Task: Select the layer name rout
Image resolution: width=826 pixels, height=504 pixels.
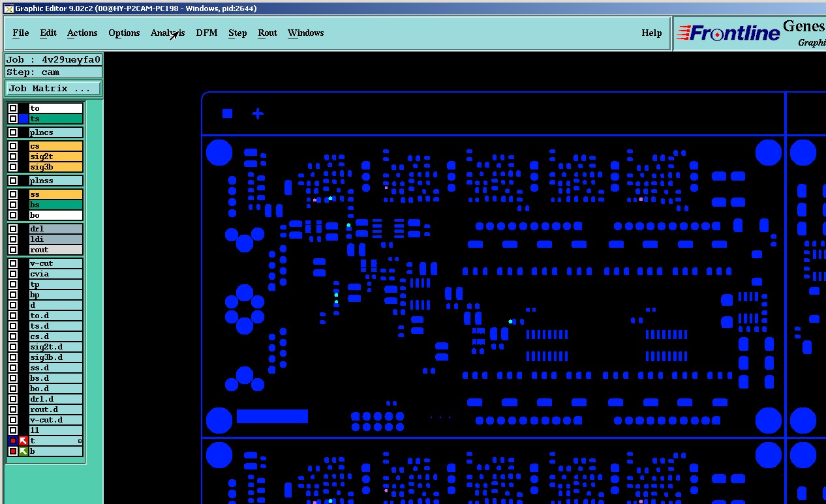Action: (56, 250)
